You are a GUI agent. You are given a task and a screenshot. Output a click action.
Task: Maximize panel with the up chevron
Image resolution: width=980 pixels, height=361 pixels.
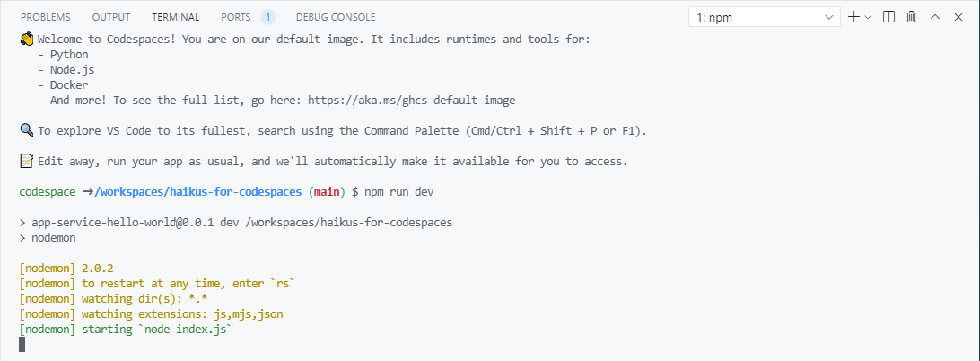click(935, 17)
